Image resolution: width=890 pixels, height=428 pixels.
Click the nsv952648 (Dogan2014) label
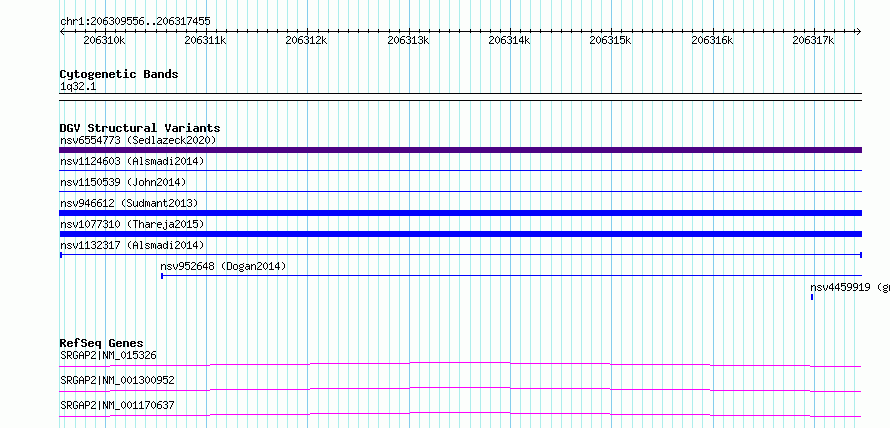tap(223, 266)
